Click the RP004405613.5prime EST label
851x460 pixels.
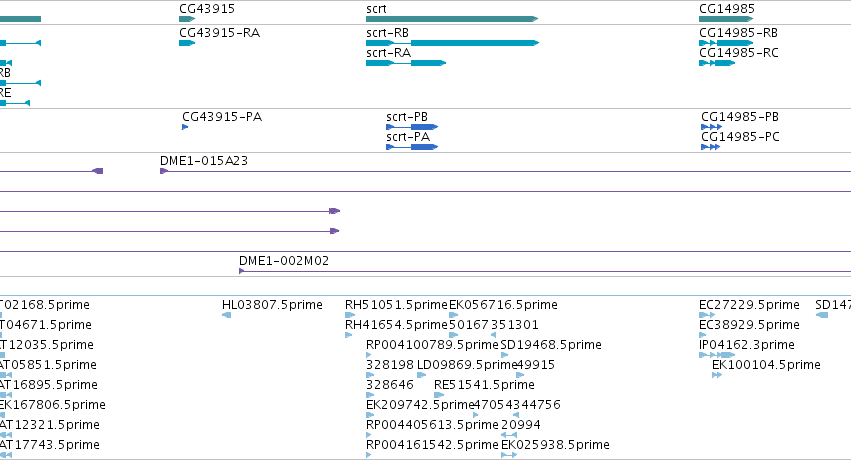click(x=432, y=425)
